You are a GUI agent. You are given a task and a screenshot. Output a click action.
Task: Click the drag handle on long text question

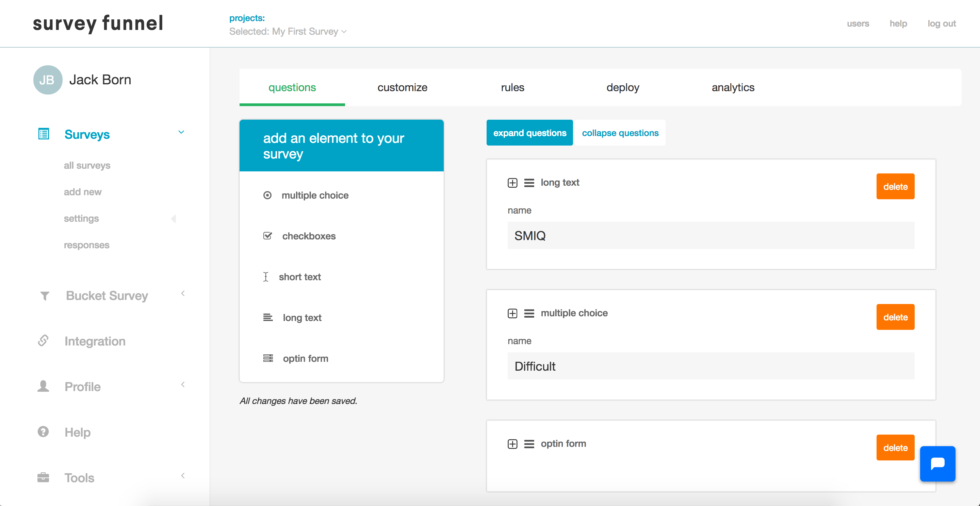[529, 183]
